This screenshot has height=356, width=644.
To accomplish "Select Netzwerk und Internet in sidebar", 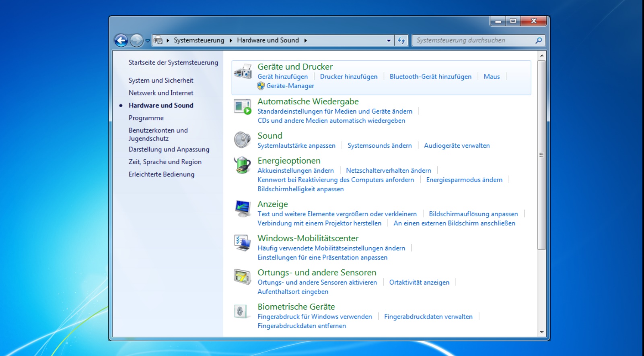I will [x=161, y=93].
